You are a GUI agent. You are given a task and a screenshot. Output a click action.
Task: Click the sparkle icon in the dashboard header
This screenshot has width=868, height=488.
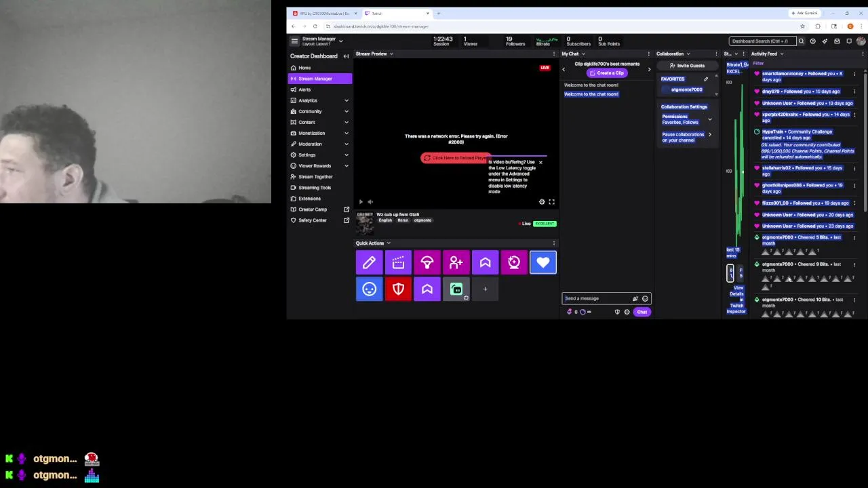coord(825,41)
